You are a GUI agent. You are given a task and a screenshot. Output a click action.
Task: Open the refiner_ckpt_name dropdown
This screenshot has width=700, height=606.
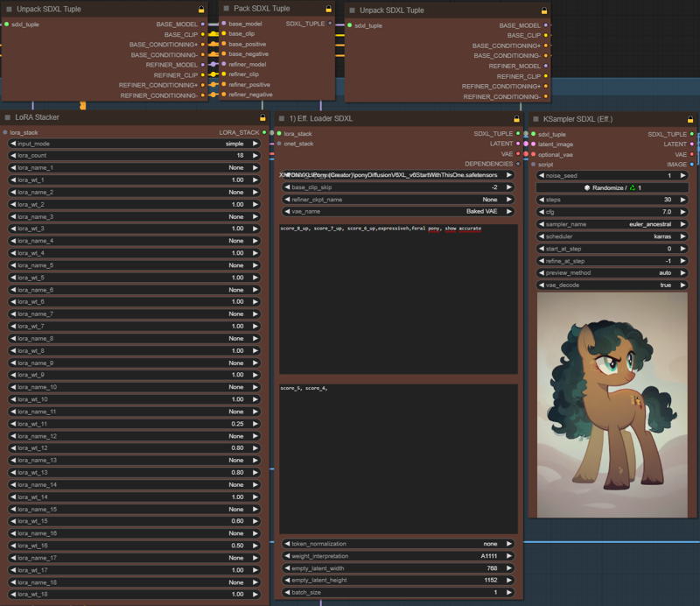click(398, 200)
